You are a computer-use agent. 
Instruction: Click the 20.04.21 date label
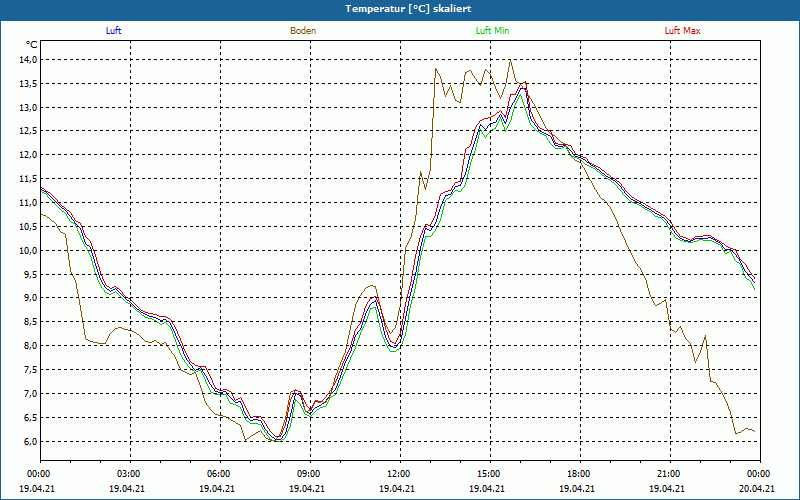tap(757, 488)
